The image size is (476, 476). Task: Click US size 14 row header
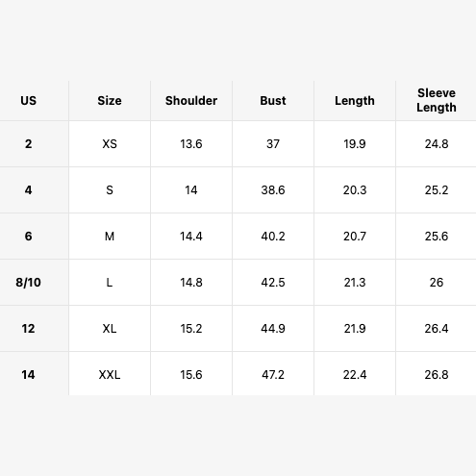(x=28, y=375)
